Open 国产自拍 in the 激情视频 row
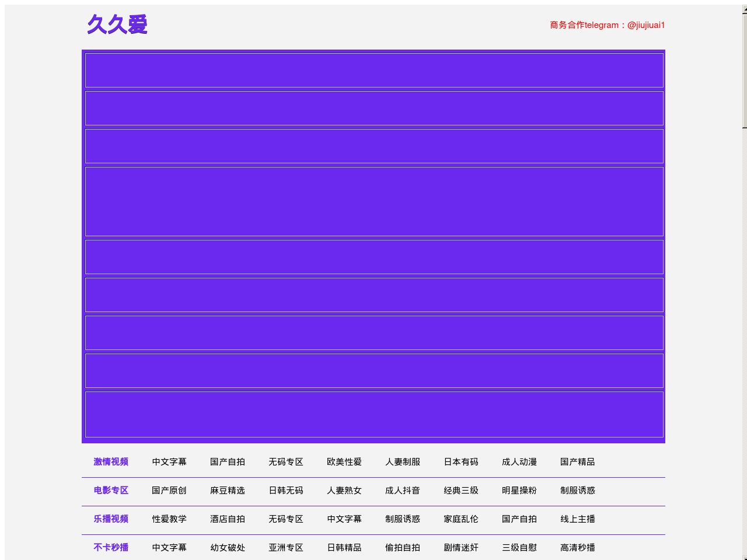 228,461
